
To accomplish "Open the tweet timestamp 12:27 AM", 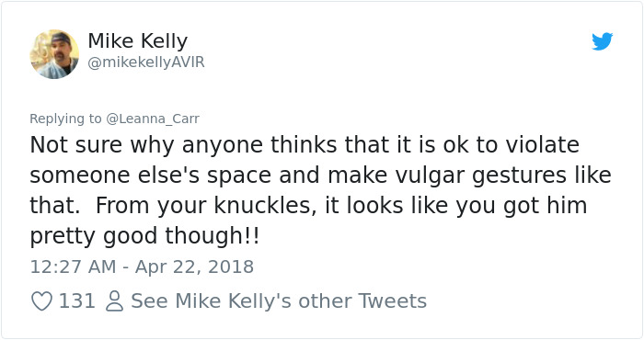I will pyautogui.click(x=73, y=266).
